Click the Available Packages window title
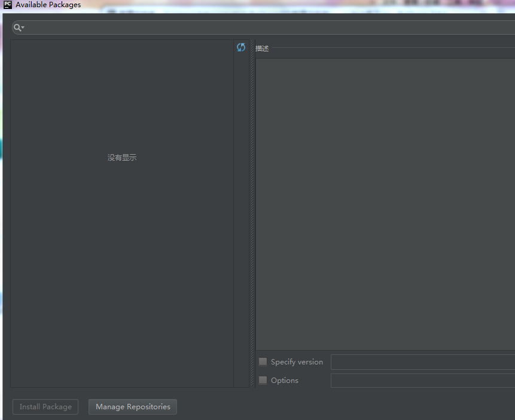Viewport: 515px width, 420px height. point(48,5)
